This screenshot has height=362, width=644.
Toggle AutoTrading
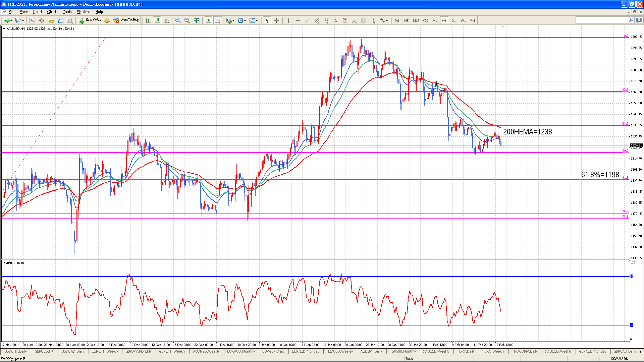pyautogui.click(x=126, y=20)
